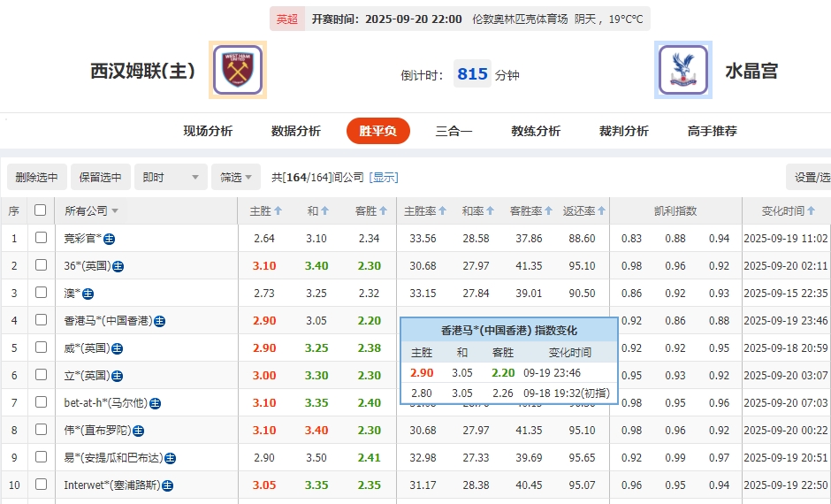
Task: Click the 主 icon beside bet-at-h*(马尔他)
Action: 156,404
